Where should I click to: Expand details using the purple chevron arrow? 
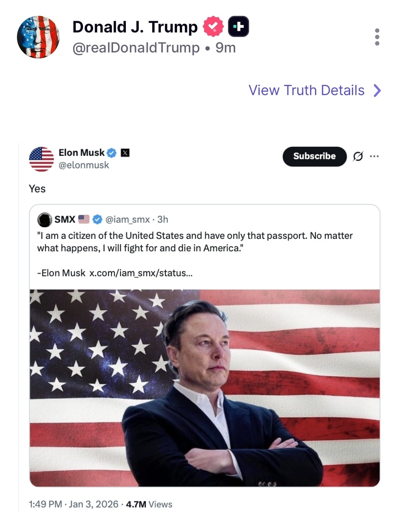[377, 91]
